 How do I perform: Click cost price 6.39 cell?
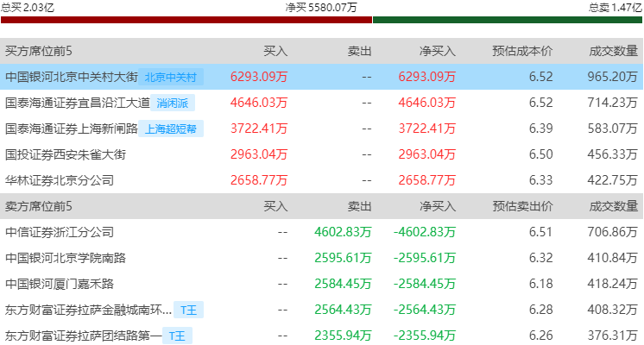pos(541,129)
